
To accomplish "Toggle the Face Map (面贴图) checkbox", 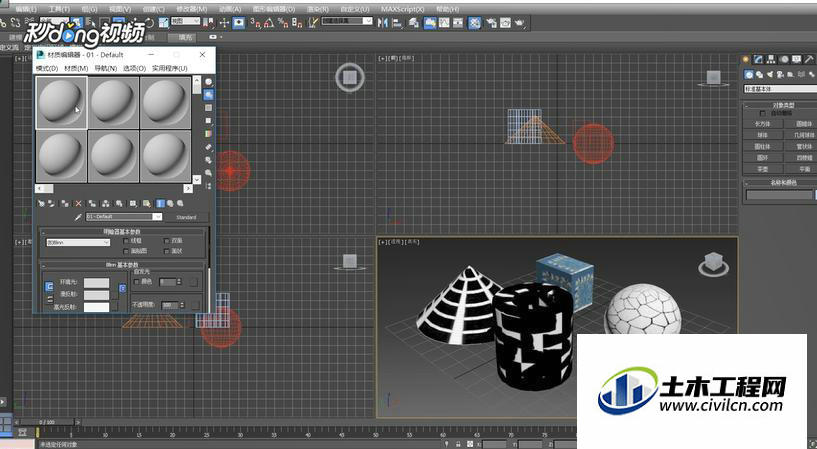I will [x=126, y=251].
